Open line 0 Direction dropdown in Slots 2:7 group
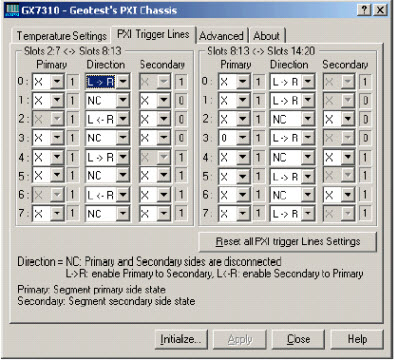395x360 pixels. [x=108, y=82]
